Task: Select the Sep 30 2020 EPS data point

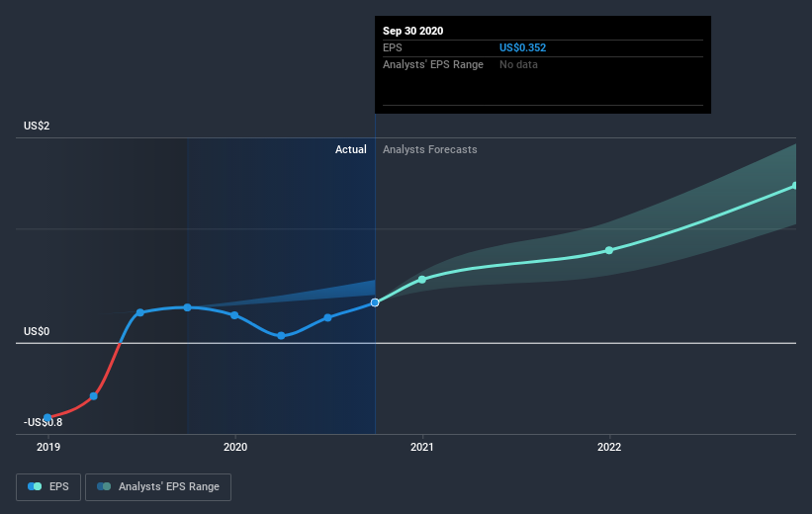Action: (375, 302)
